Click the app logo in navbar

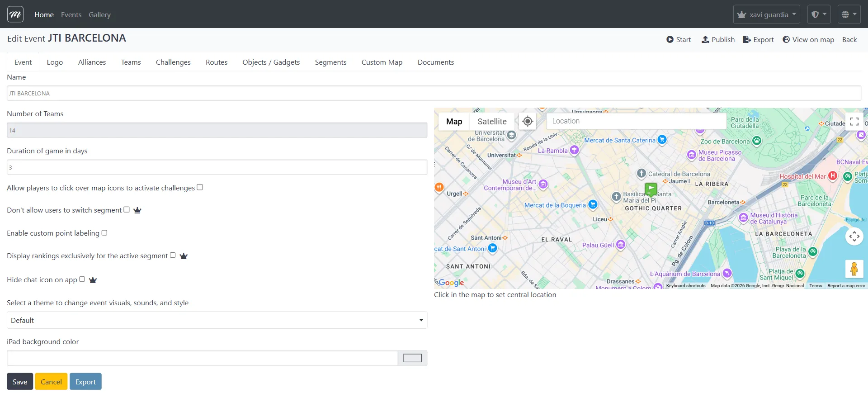15,14
